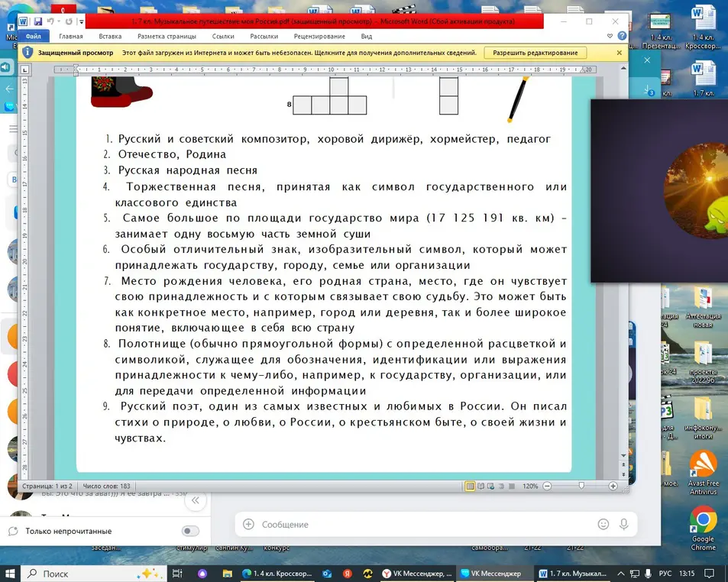Click the zoom in plus button
This screenshot has width=728, height=582.
tap(613, 486)
